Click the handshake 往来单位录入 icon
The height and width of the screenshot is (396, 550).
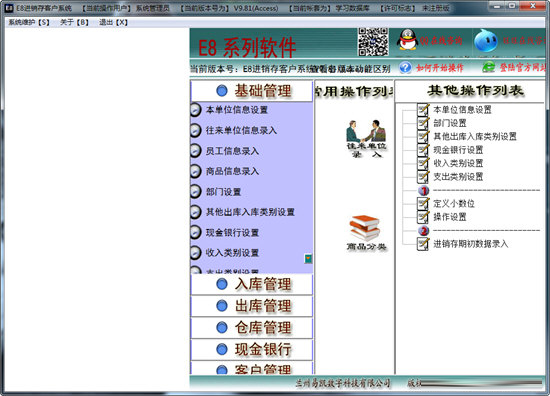pyautogui.click(x=366, y=138)
